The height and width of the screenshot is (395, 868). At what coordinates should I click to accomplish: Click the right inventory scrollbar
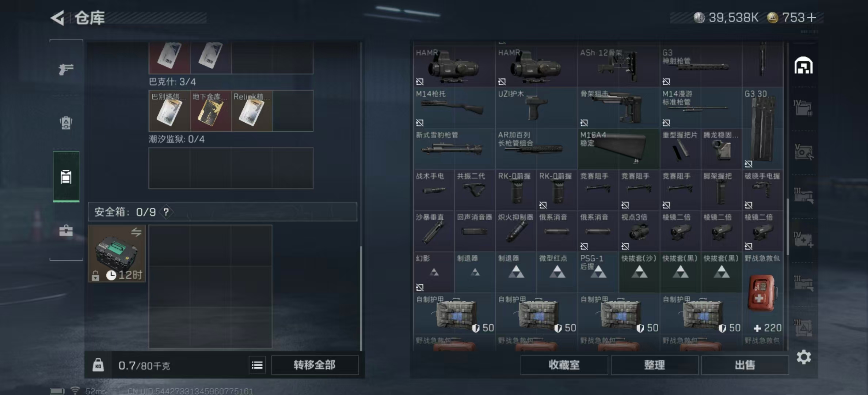click(788, 227)
